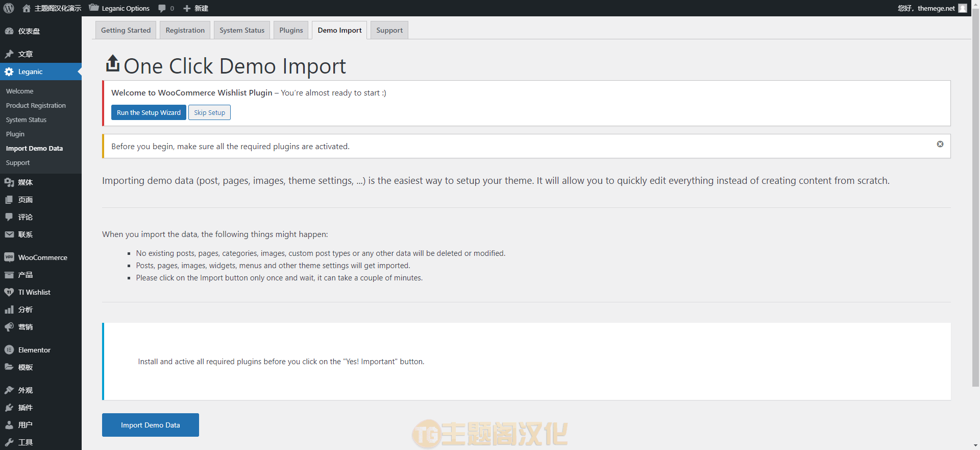Dismiss the required plugins notice
This screenshot has width=980, height=450.
tap(940, 144)
